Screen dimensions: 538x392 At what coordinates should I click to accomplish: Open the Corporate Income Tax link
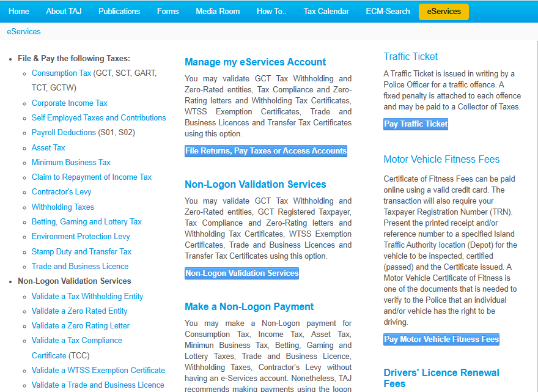[69, 103]
